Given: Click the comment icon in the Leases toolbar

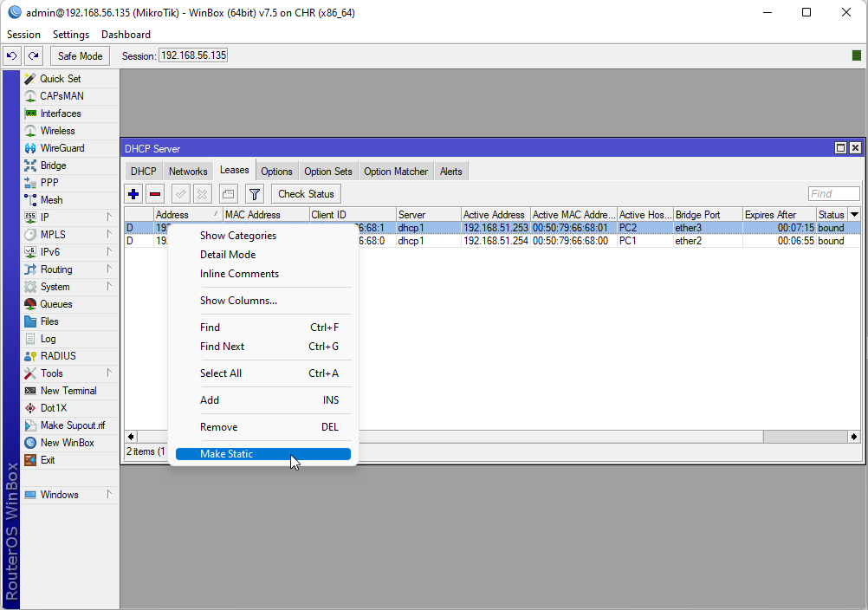Looking at the screenshot, I should pyautogui.click(x=228, y=193).
